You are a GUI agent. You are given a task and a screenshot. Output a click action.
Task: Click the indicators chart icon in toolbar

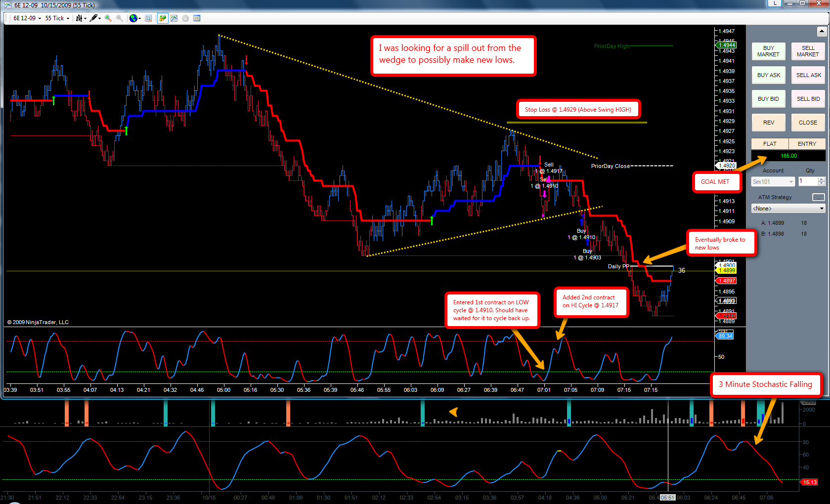click(174, 18)
